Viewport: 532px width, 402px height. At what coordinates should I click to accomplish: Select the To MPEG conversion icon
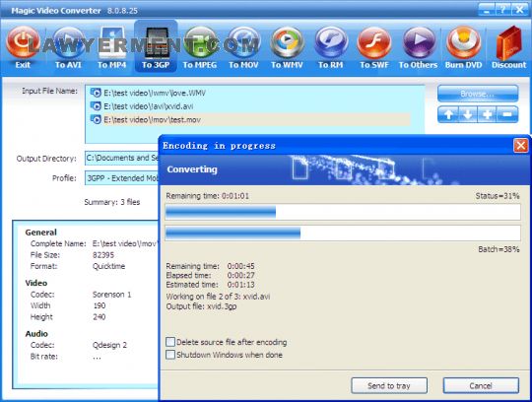point(200,42)
